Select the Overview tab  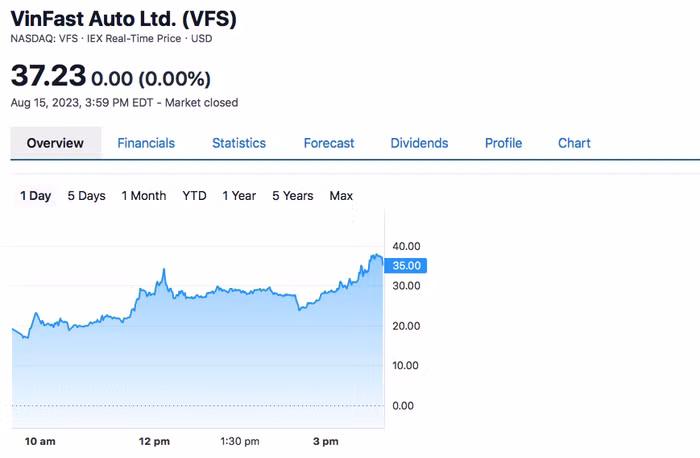coord(55,143)
